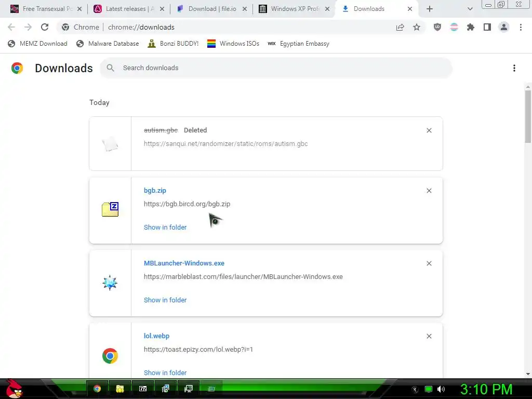
Task: Open the Egyptian Embassy bookmark
Action: click(x=299, y=44)
